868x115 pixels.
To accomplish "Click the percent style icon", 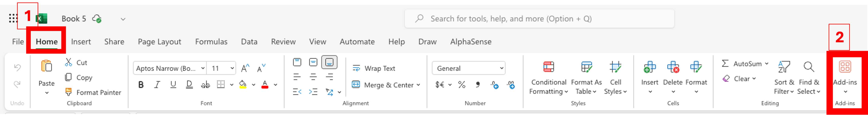I will (462, 85).
